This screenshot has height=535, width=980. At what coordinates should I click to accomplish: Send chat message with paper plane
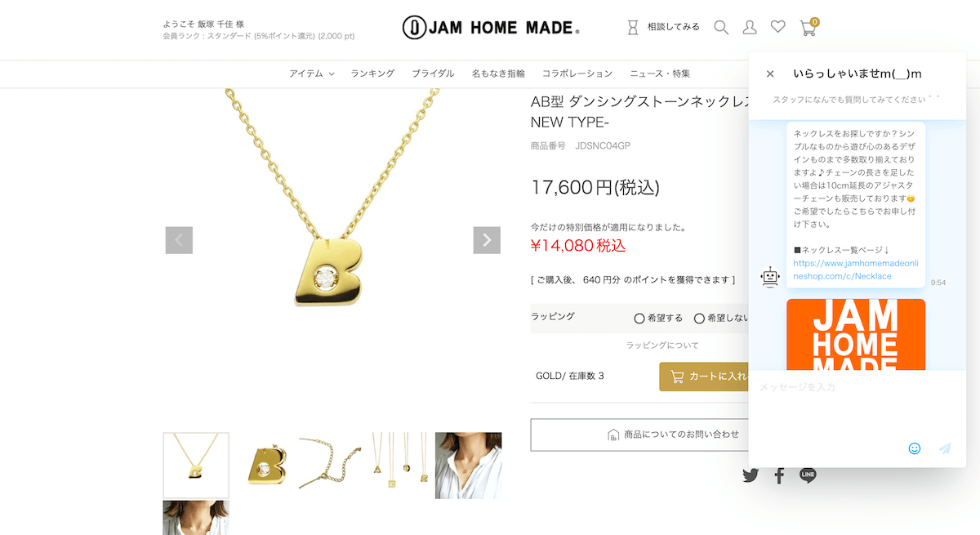pyautogui.click(x=945, y=448)
